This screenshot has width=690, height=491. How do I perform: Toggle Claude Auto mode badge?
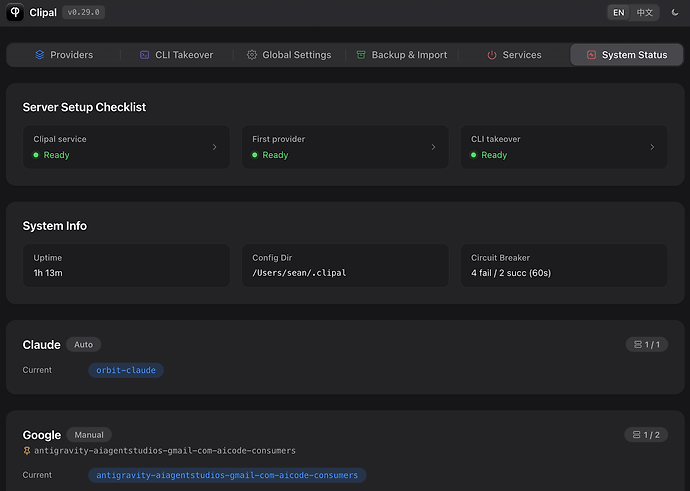click(x=83, y=344)
